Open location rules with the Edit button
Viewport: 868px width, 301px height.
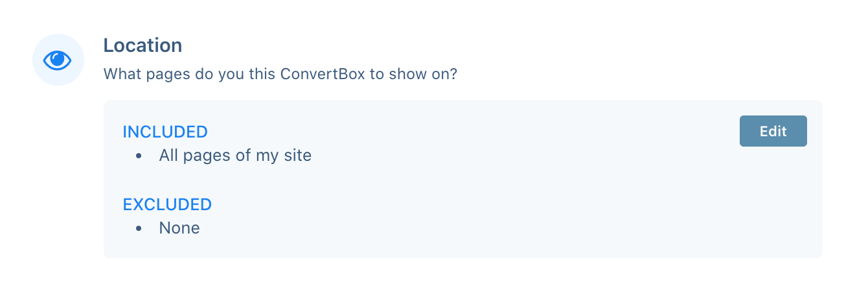tap(773, 131)
